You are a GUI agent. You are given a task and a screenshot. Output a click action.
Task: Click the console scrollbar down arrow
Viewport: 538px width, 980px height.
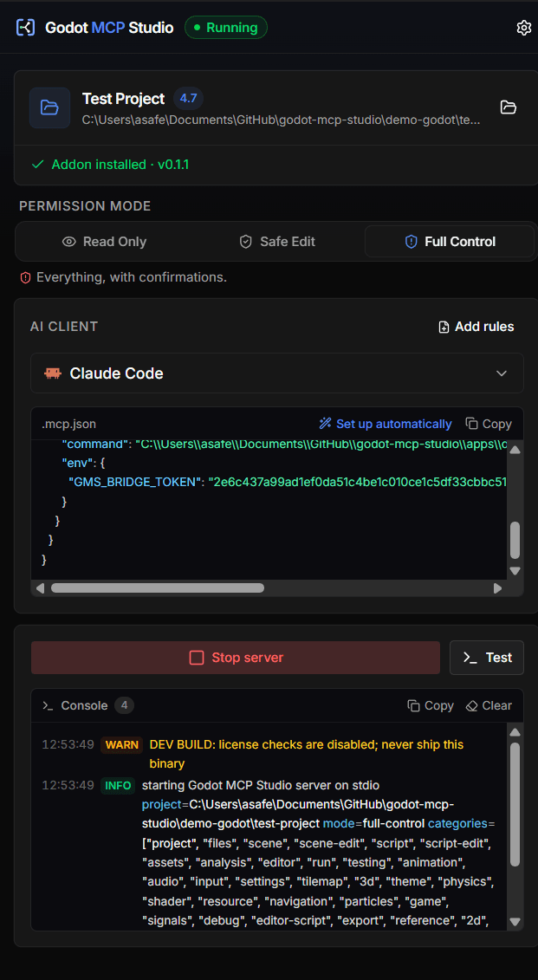[x=515, y=921]
